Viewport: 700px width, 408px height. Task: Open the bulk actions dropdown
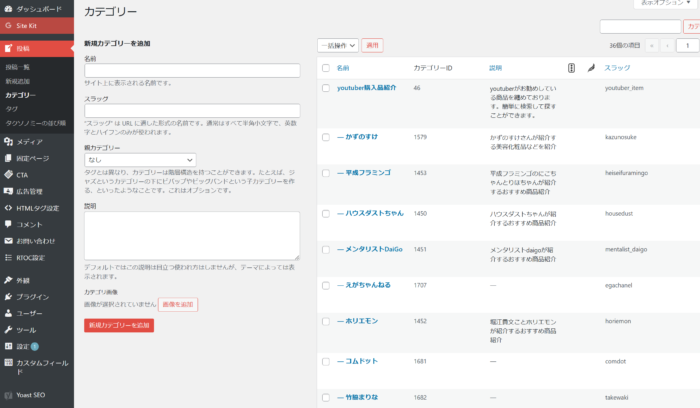(x=338, y=45)
